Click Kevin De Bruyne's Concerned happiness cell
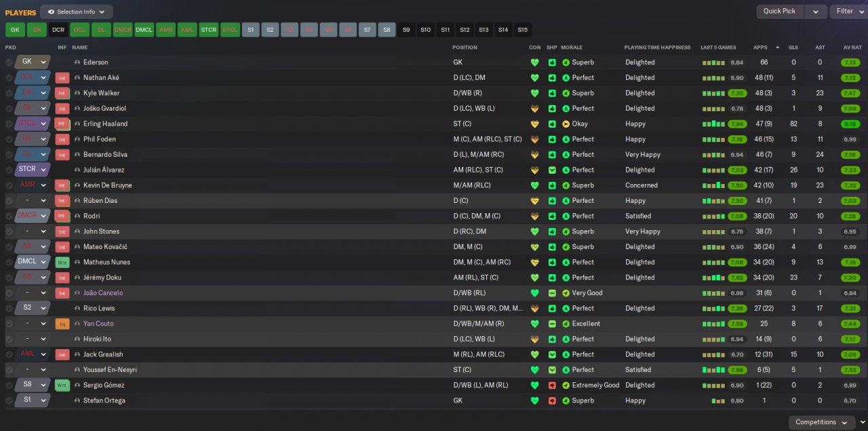868x431 pixels. (x=642, y=185)
